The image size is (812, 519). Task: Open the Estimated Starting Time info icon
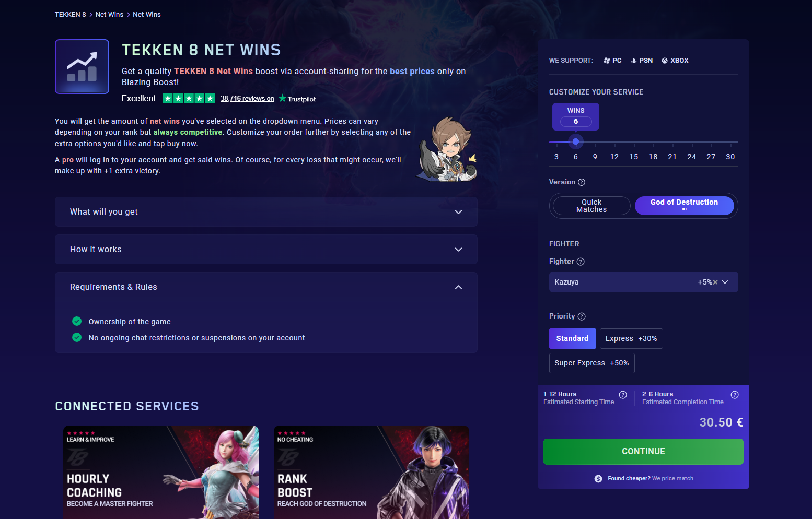point(623,395)
